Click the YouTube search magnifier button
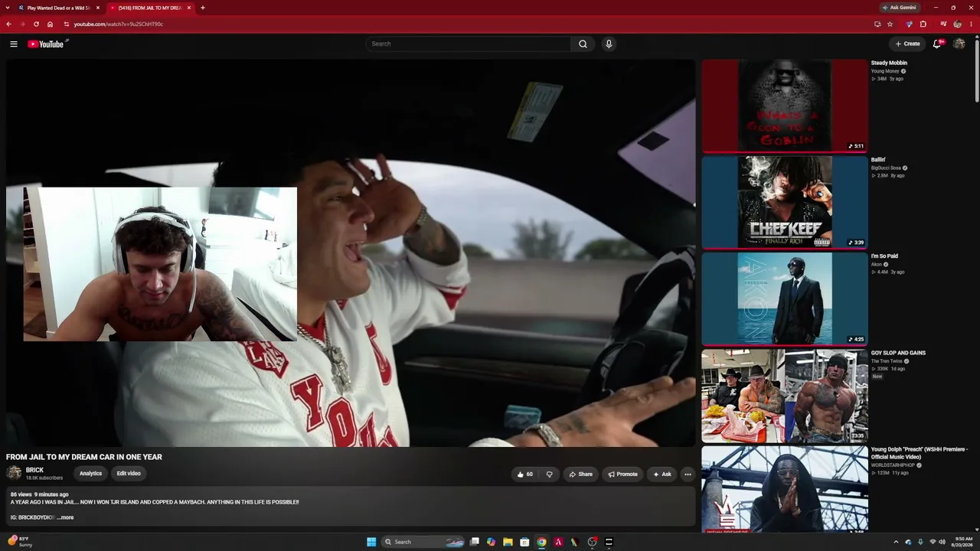The image size is (980, 551). point(583,44)
